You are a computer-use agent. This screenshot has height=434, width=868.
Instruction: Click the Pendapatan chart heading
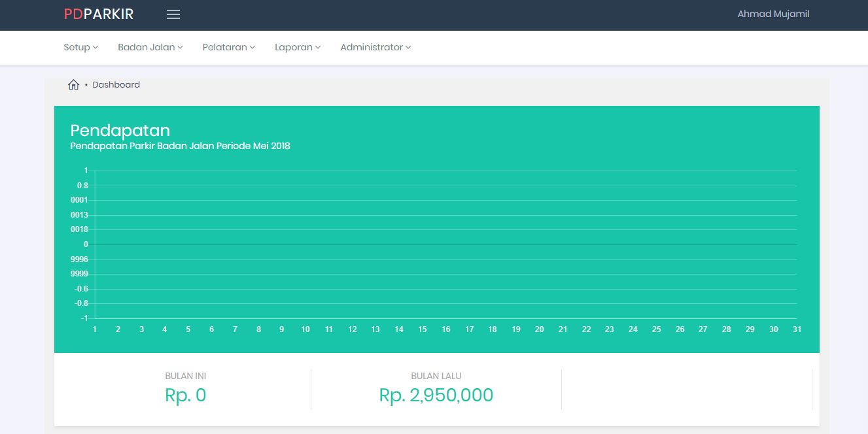[x=120, y=130]
